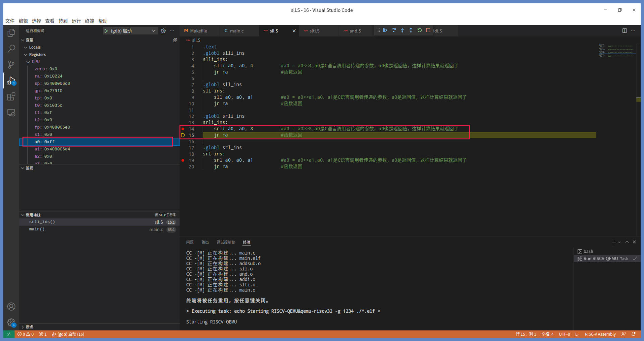644x341 pixels.
Task: Click the debug Continue button
Action: 385,30
